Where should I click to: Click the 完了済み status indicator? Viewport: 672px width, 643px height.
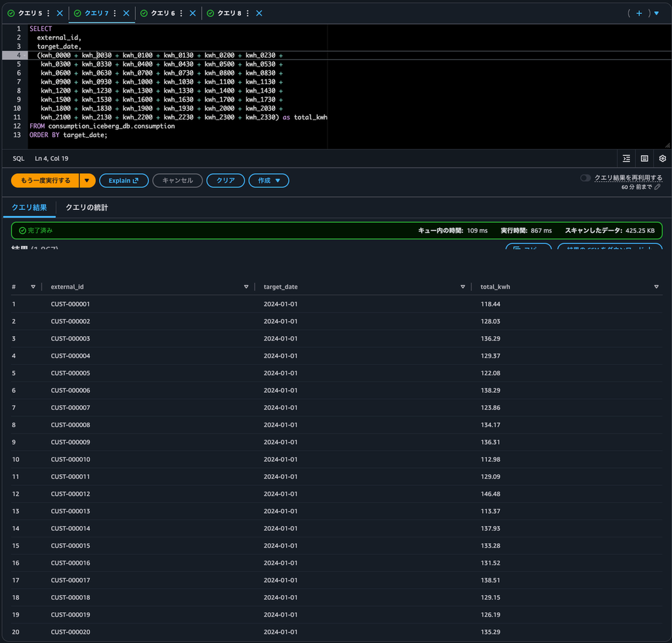coord(35,230)
